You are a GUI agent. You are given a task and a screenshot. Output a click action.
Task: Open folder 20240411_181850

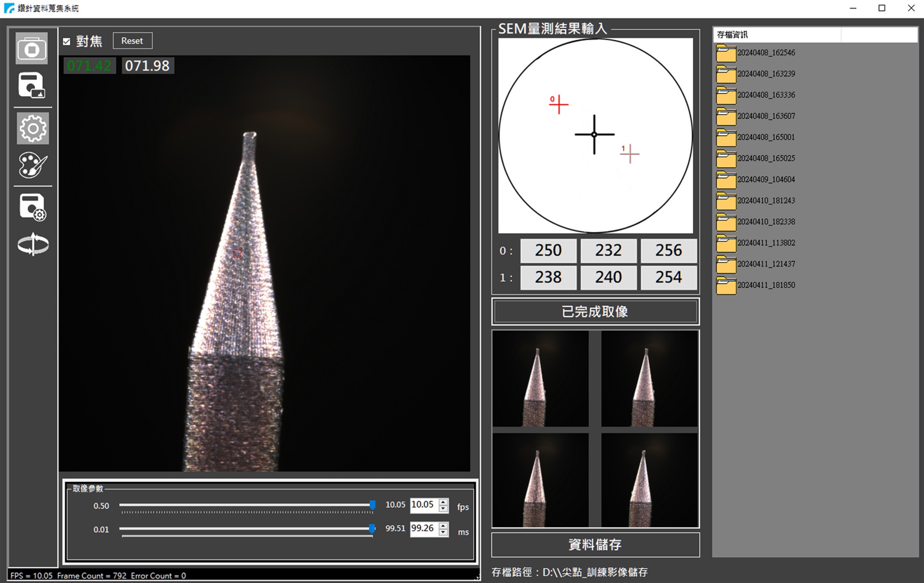tap(766, 285)
